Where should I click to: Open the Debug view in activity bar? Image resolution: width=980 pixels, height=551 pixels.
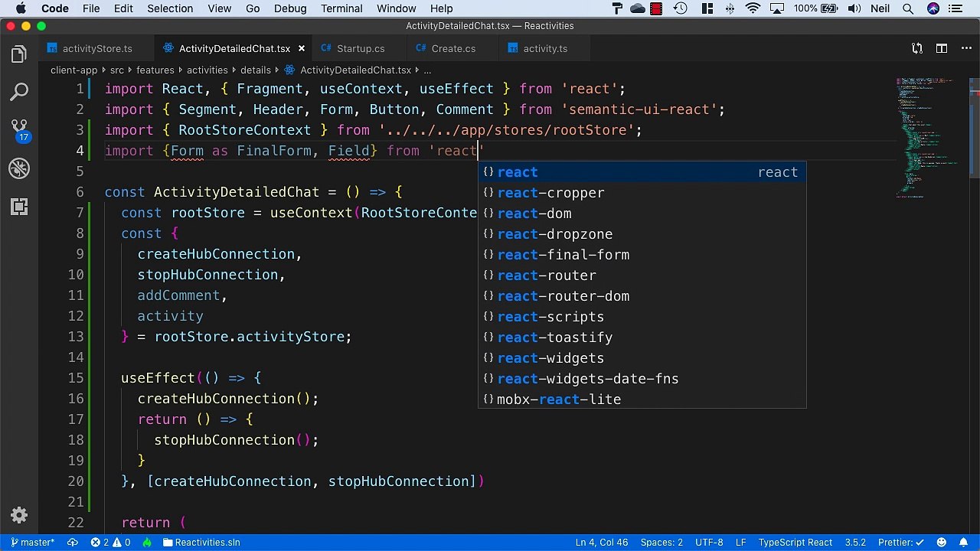[19, 168]
